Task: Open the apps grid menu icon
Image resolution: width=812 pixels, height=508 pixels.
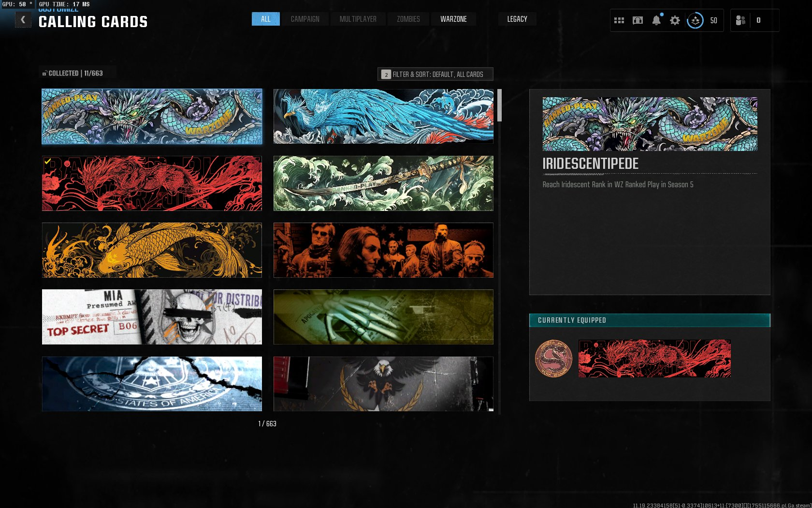Action: tap(619, 20)
